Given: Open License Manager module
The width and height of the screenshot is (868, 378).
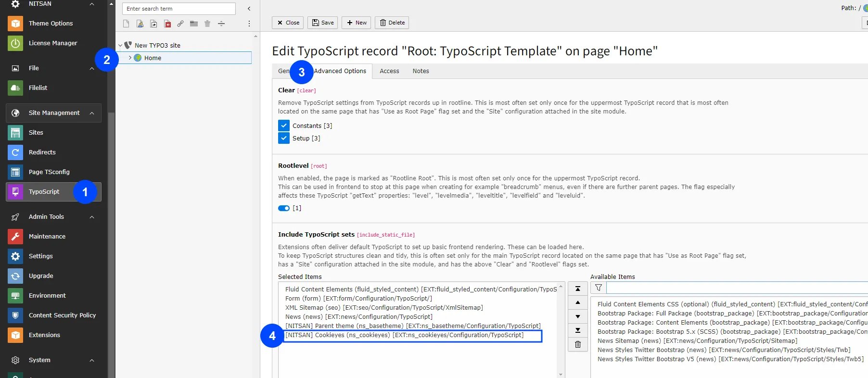Looking at the screenshot, I should pos(54,43).
